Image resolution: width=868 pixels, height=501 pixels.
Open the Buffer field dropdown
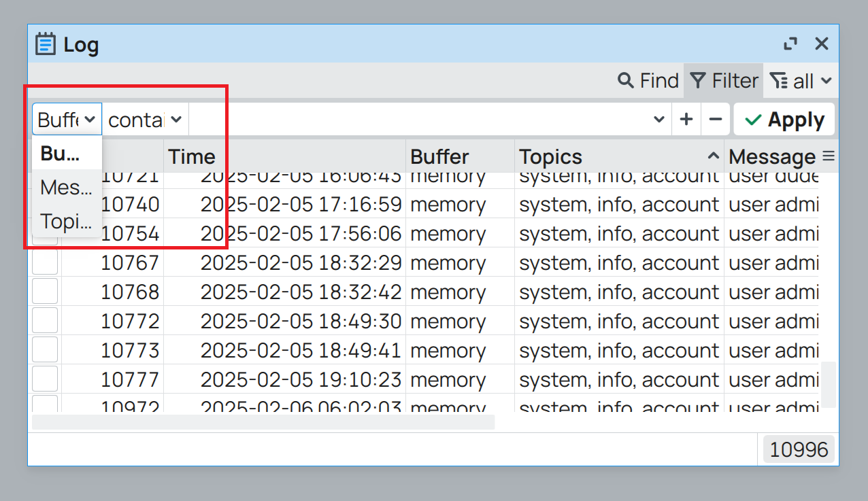click(67, 120)
